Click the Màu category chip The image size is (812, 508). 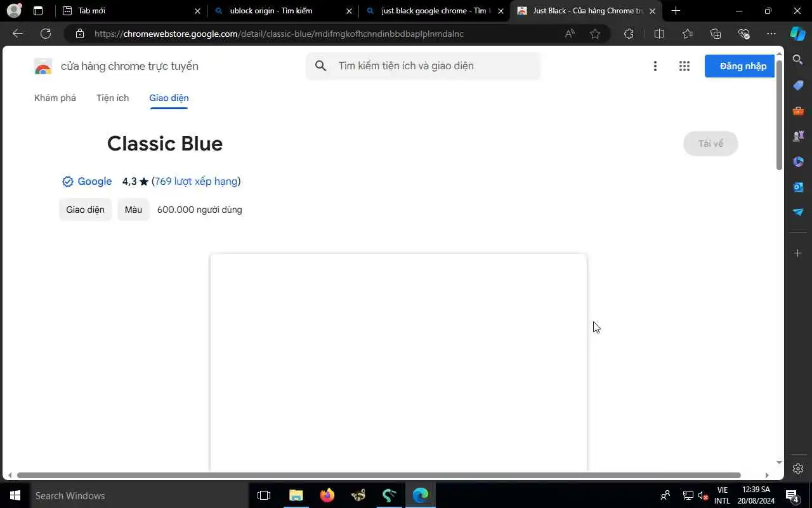[x=133, y=210]
